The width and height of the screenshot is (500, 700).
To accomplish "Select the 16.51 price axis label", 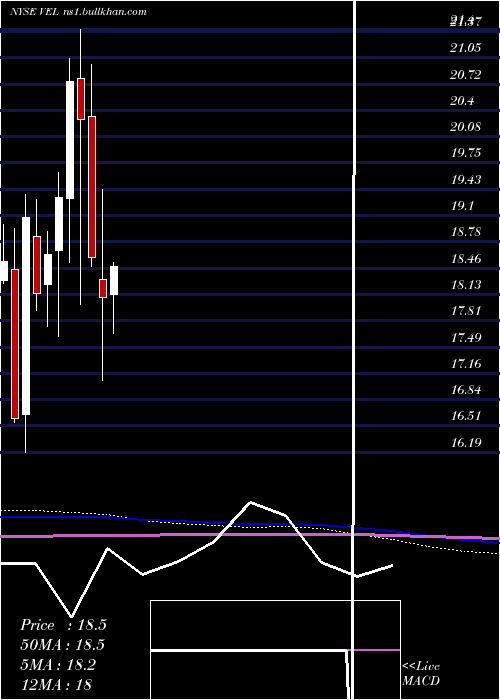I will (x=466, y=416).
